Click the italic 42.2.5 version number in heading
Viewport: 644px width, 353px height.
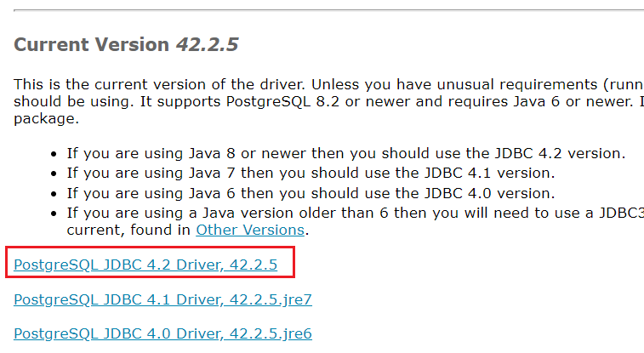tap(207, 45)
